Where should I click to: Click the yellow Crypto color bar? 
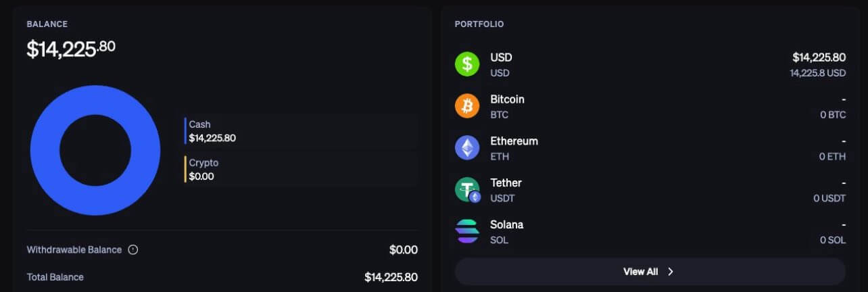tap(185, 170)
